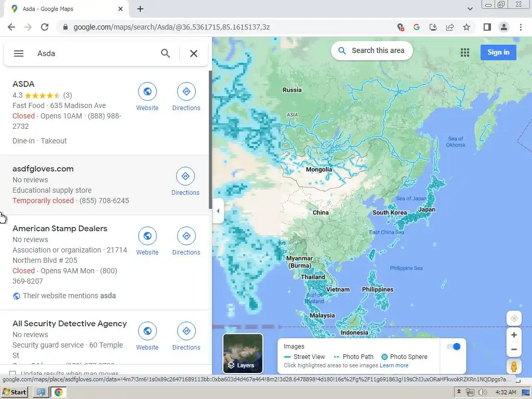Image resolution: width=532 pixels, height=399 pixels.
Task: Click Search this area button
Action: tap(372, 50)
